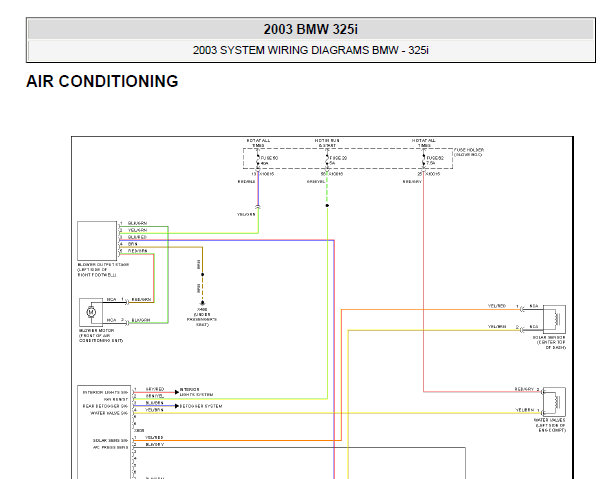Screen dimensions: 606x479
Task: Click pin 4 'BRN' at blower output stage
Action: coord(133,244)
